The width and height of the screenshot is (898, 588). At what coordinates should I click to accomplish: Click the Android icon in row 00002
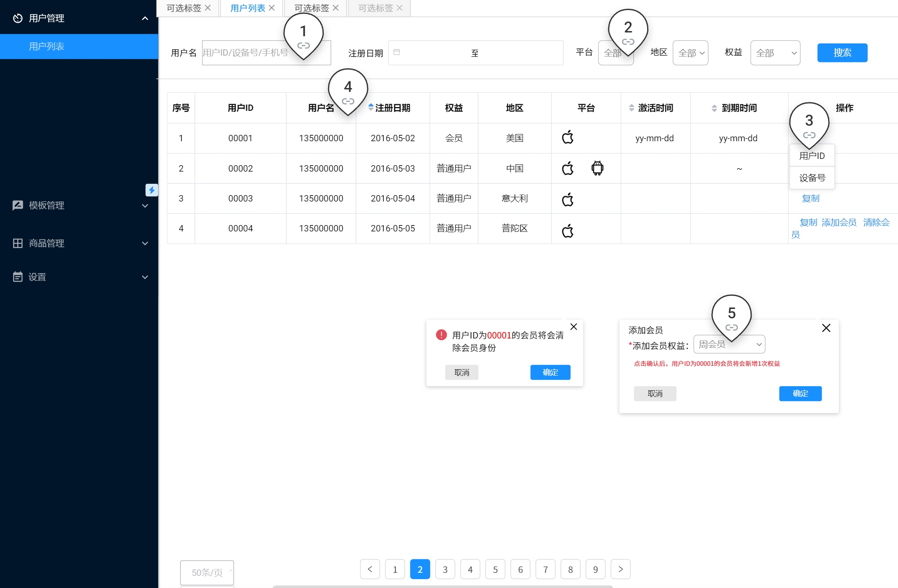click(x=597, y=168)
